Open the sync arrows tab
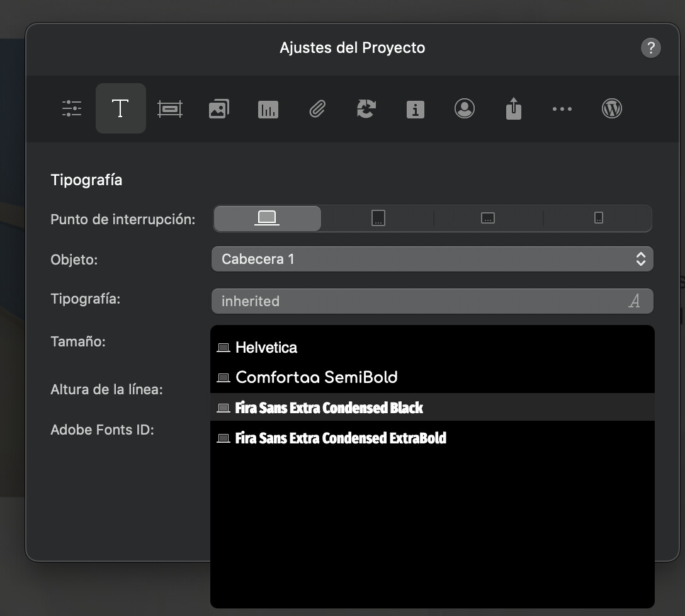This screenshot has height=616, width=685. 366,108
